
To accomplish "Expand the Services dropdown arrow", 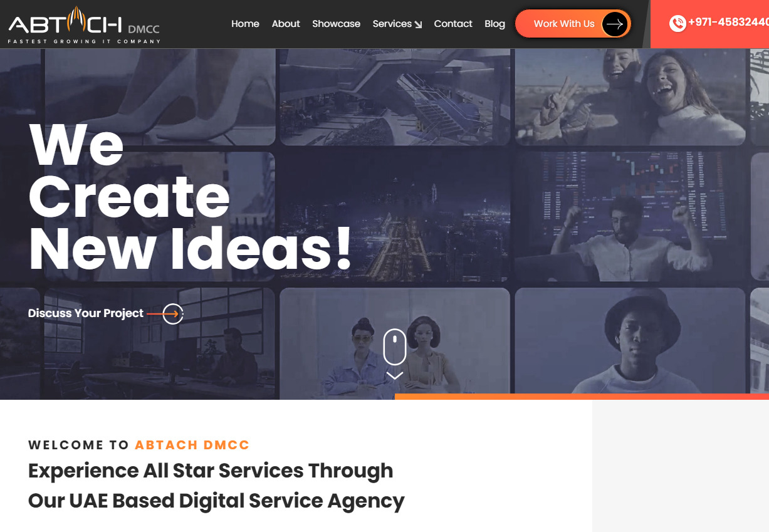I will [x=418, y=24].
